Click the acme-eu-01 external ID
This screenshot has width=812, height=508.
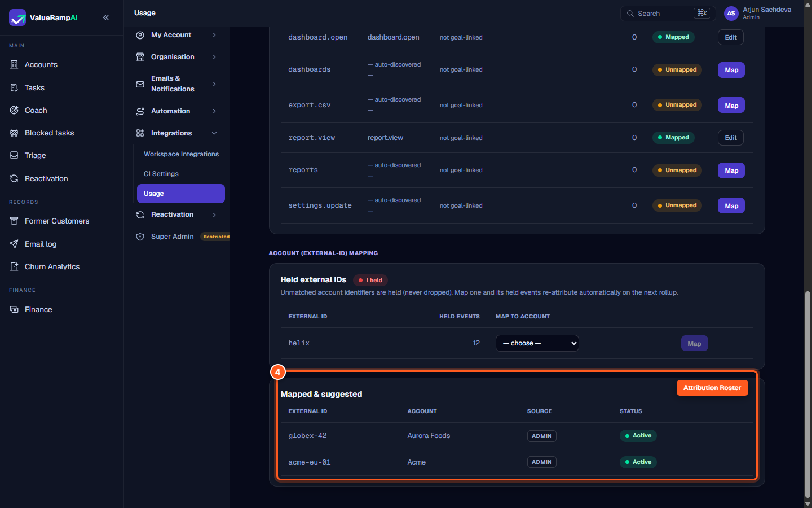(x=310, y=462)
